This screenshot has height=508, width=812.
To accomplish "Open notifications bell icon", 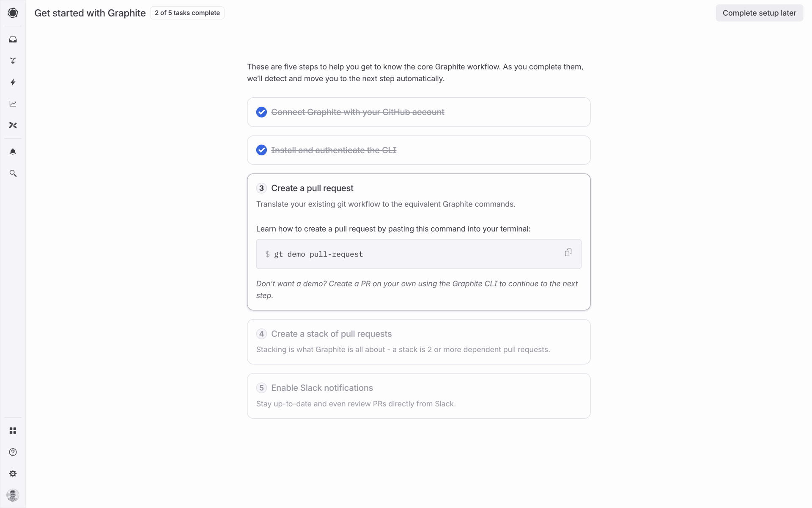I will coord(13,152).
